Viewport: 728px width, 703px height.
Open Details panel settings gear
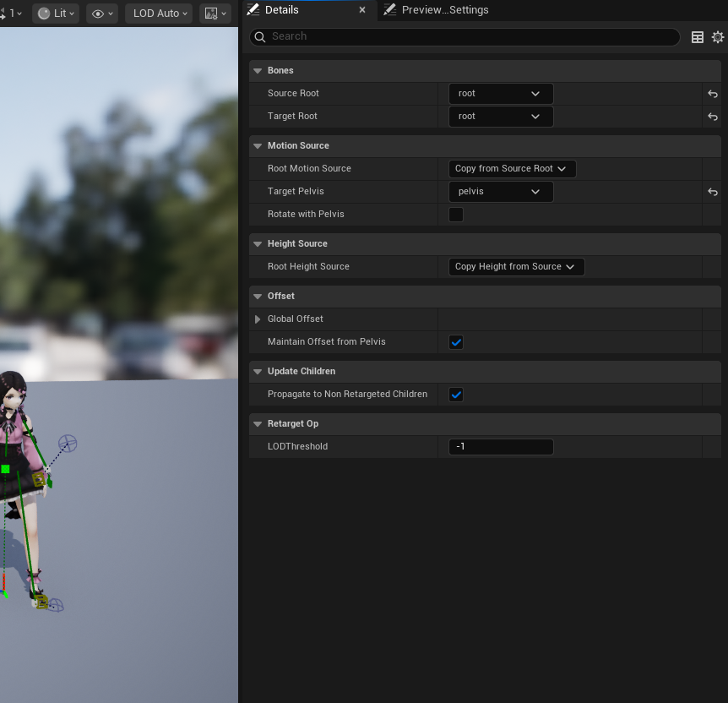(x=718, y=37)
